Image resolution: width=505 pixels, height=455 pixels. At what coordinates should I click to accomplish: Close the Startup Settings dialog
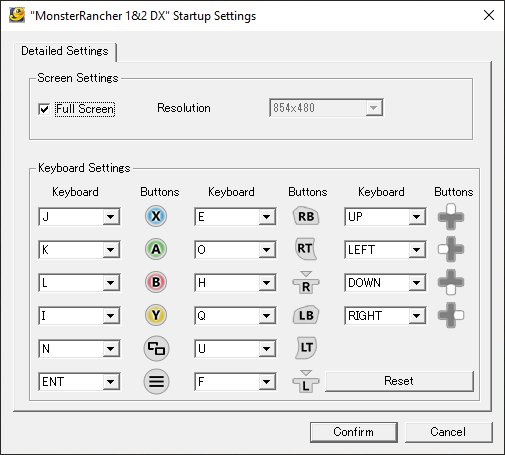(489, 15)
